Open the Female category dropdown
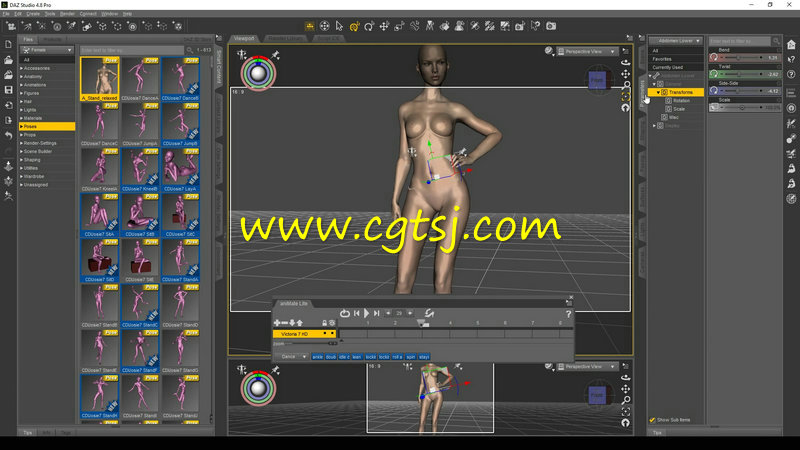 47,50
